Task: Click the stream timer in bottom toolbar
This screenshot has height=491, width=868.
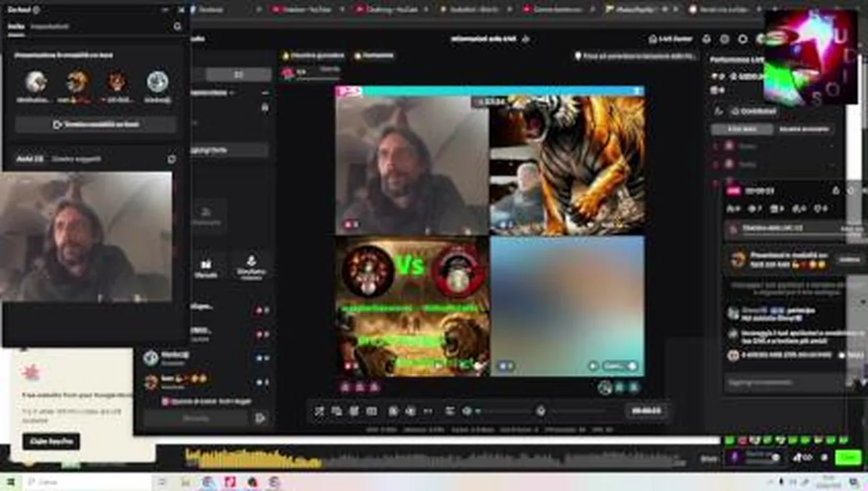Action: click(646, 411)
